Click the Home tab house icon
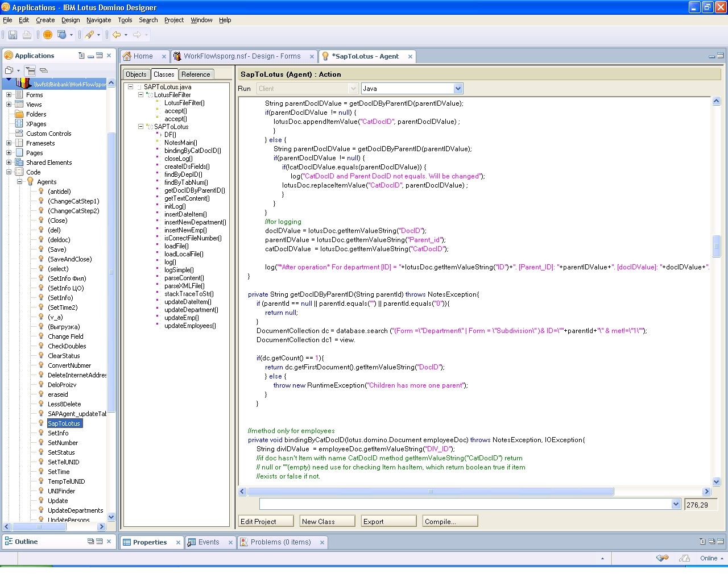This screenshot has height=582, width=728. click(x=126, y=56)
